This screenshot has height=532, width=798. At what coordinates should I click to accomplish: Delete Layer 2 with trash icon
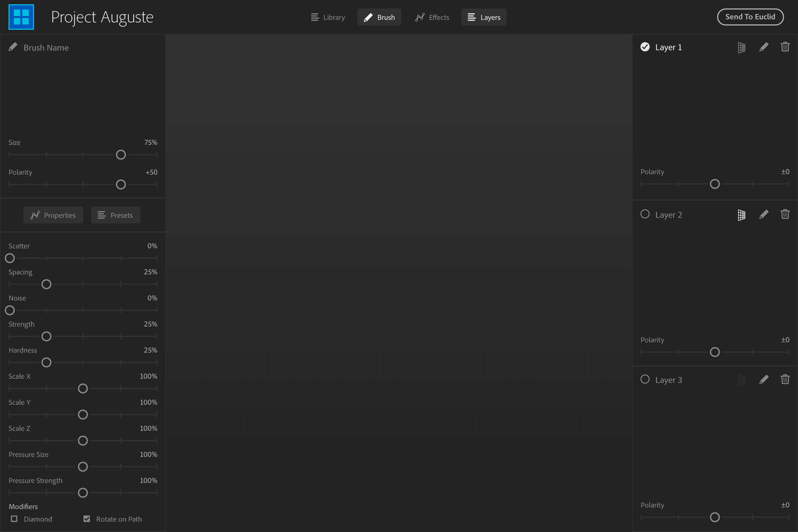tap(785, 214)
